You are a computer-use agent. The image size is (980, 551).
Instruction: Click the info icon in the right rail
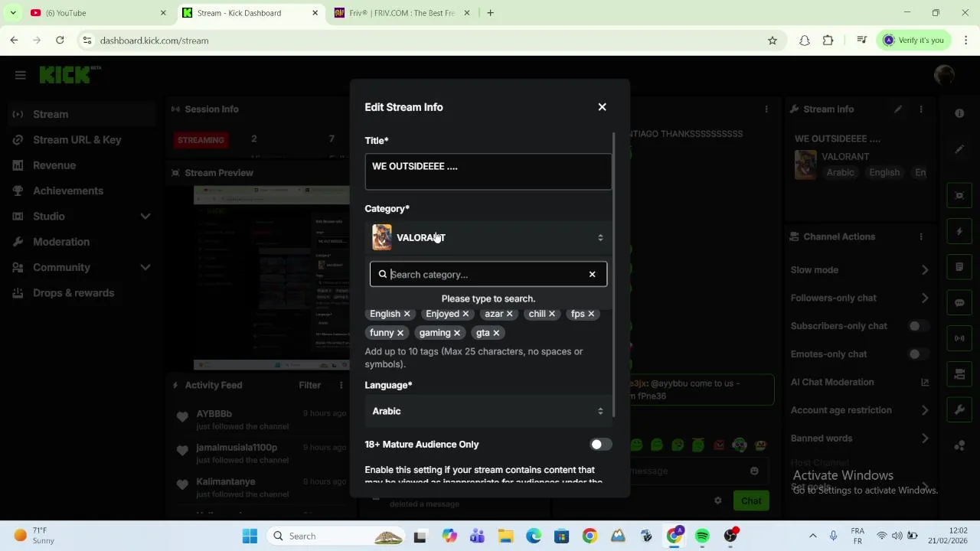pos(959,113)
